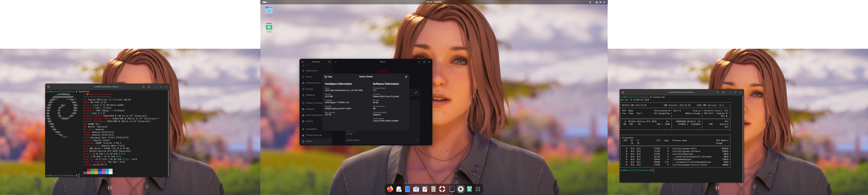Click the nvidia-smi terminal prompt cursor

point(653,170)
